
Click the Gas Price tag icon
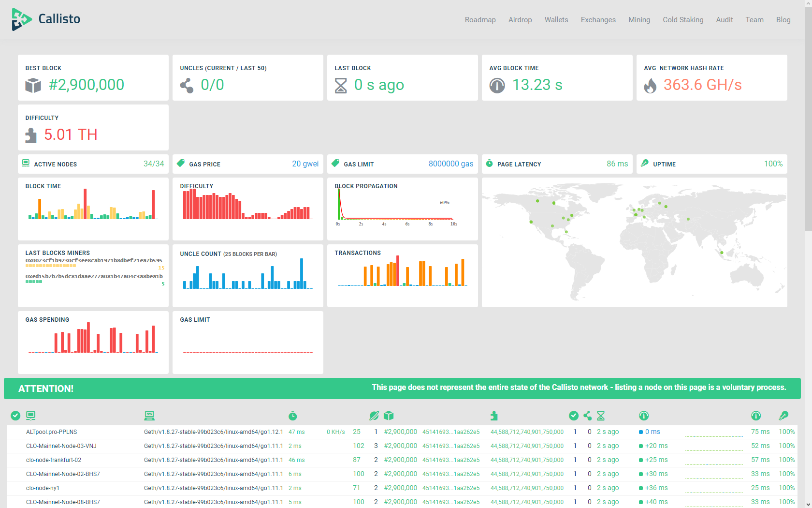tap(181, 163)
